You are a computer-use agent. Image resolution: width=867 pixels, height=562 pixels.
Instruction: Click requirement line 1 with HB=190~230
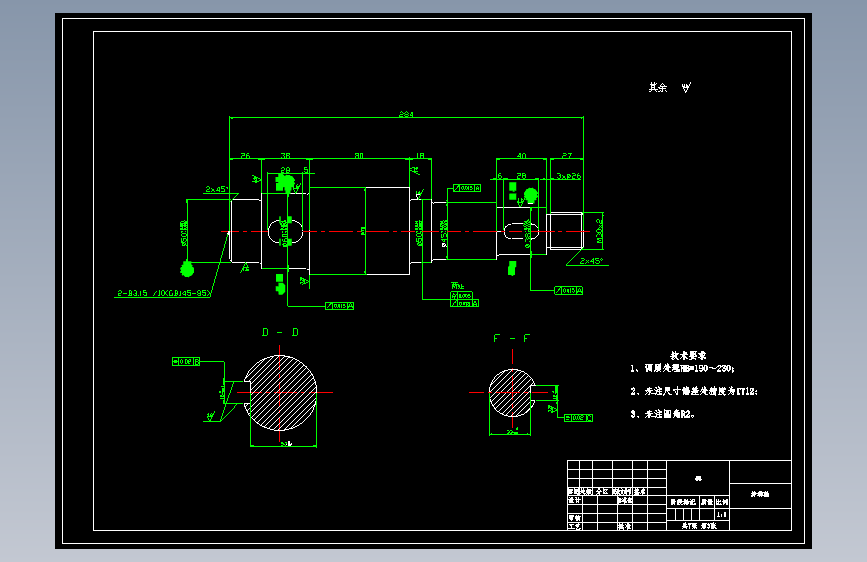pyautogui.click(x=682, y=368)
